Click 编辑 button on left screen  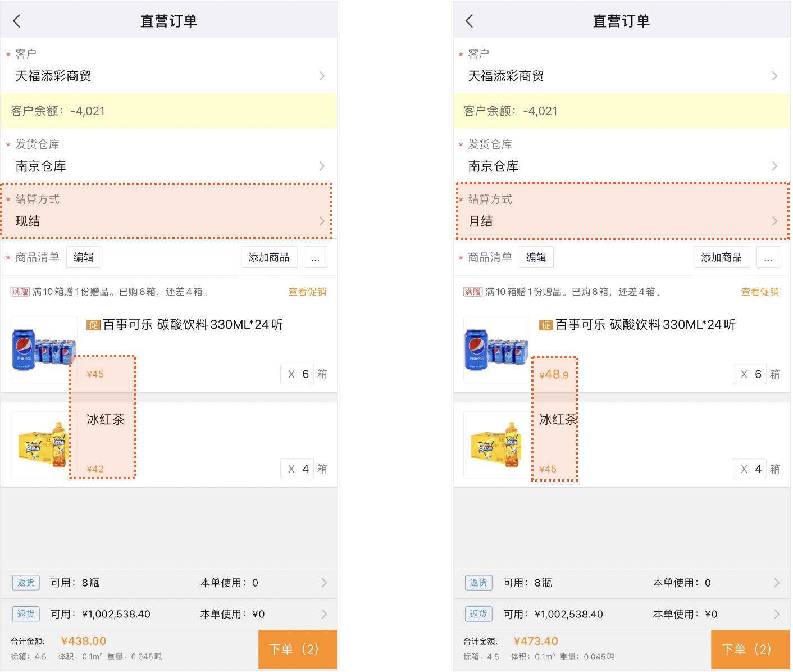click(x=84, y=257)
